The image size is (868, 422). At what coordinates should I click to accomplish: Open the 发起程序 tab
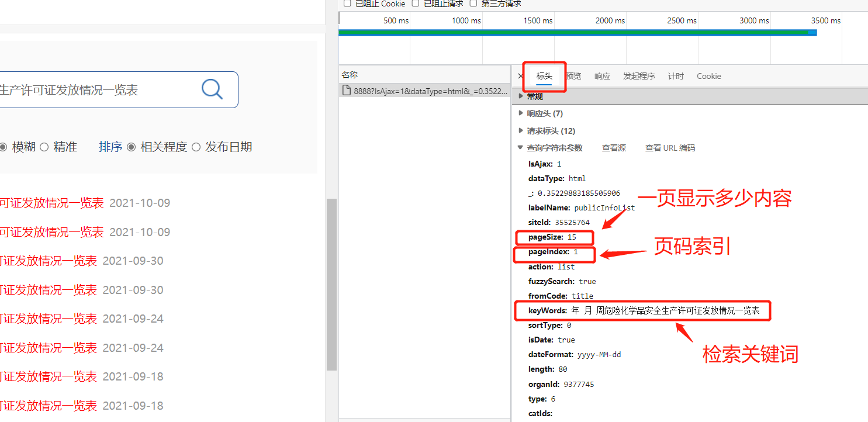[639, 76]
